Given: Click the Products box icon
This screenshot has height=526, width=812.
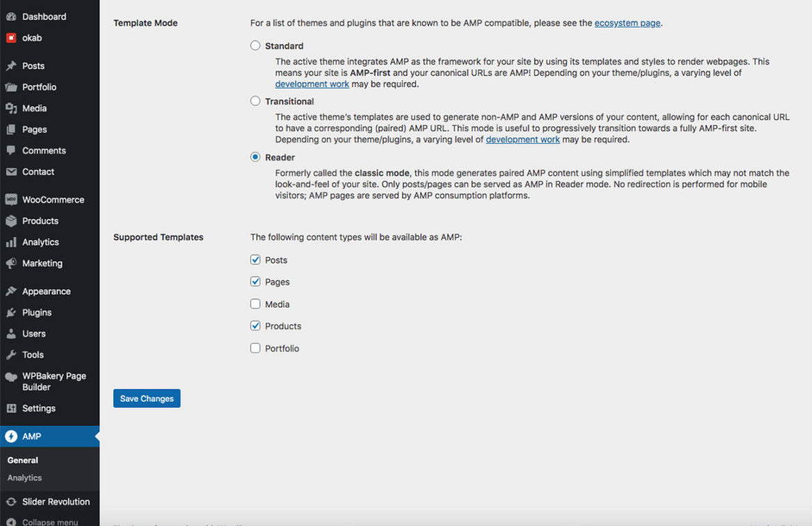Looking at the screenshot, I should click(x=11, y=221).
